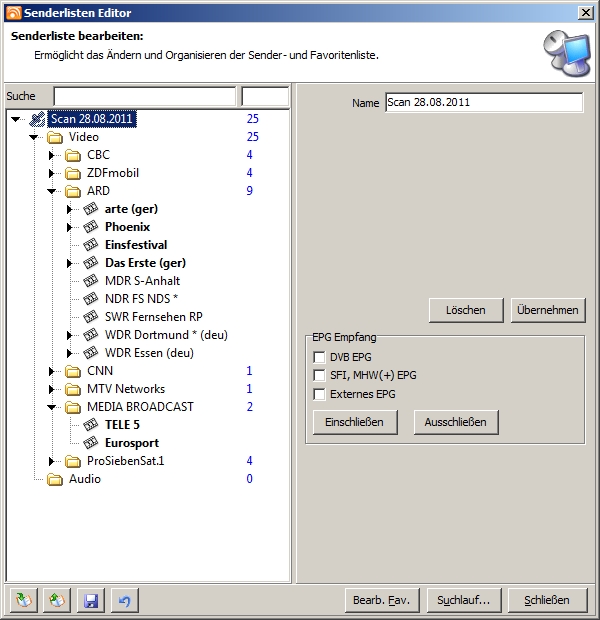Screen dimensions: 600x620
Task: Click film strip icon next to SWR Fernsehen RP
Action: (91, 316)
